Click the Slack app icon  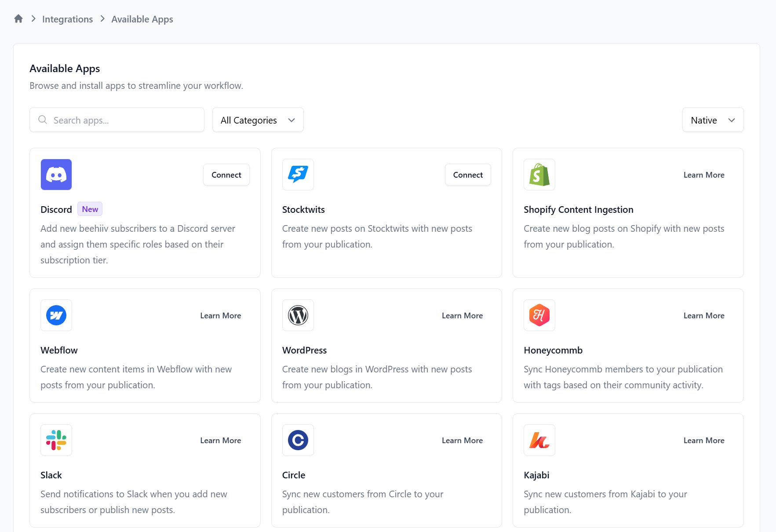56,440
